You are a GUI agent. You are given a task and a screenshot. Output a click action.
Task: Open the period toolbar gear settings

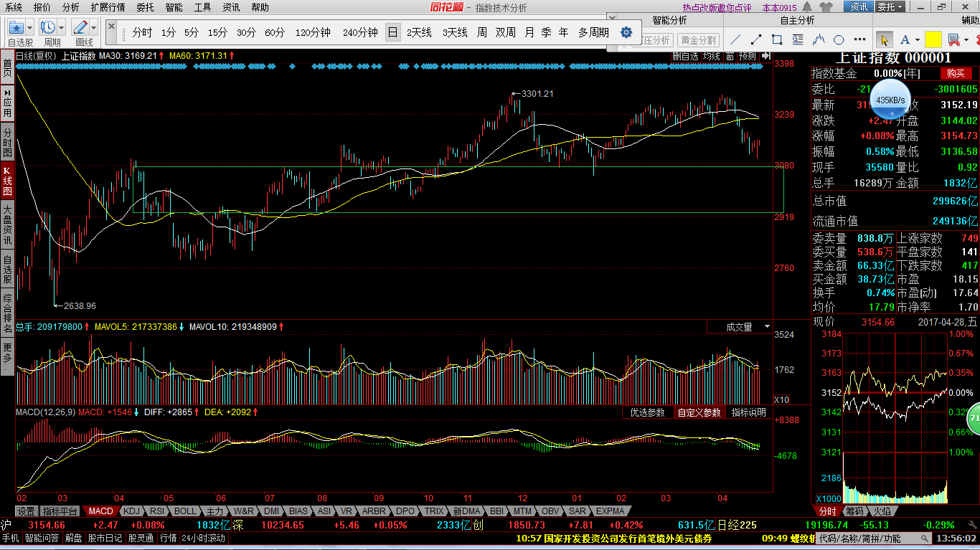626,32
